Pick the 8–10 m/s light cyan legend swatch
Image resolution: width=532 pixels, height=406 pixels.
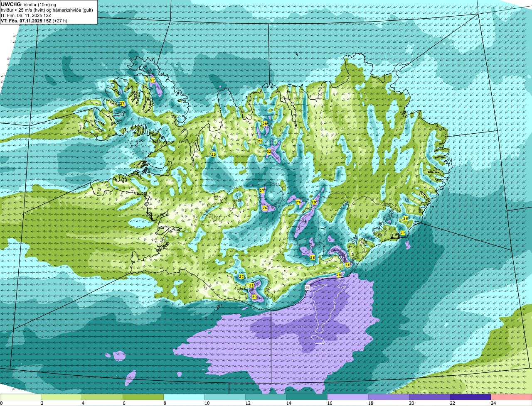(184, 397)
